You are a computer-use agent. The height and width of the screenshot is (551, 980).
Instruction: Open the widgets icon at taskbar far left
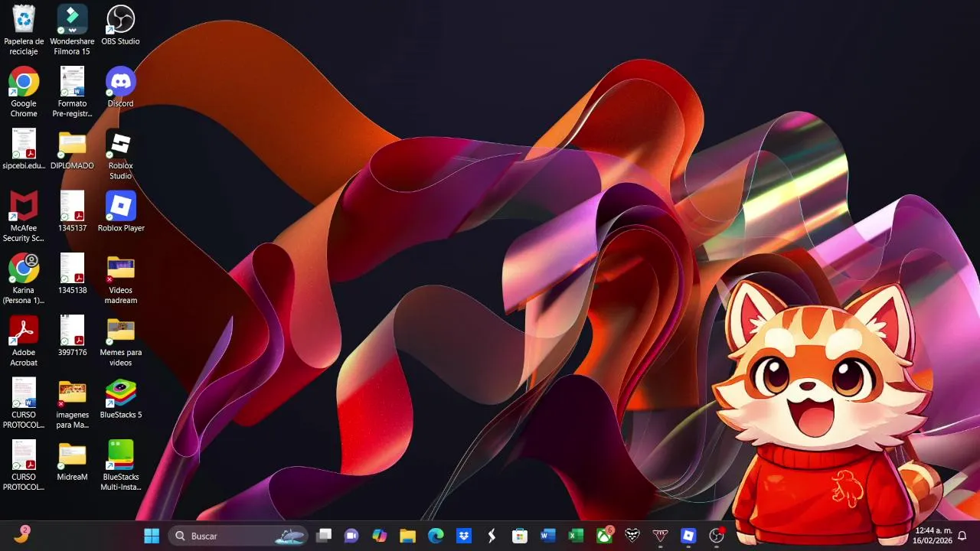coord(21,535)
